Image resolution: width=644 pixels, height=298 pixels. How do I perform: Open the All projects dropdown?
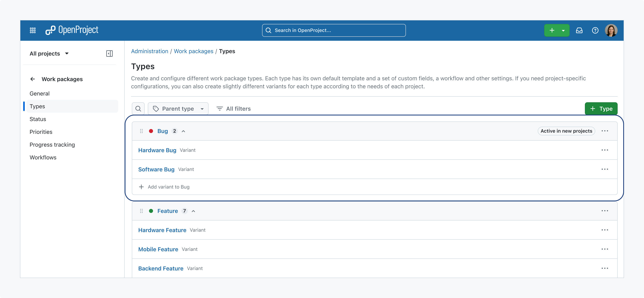[49, 54]
